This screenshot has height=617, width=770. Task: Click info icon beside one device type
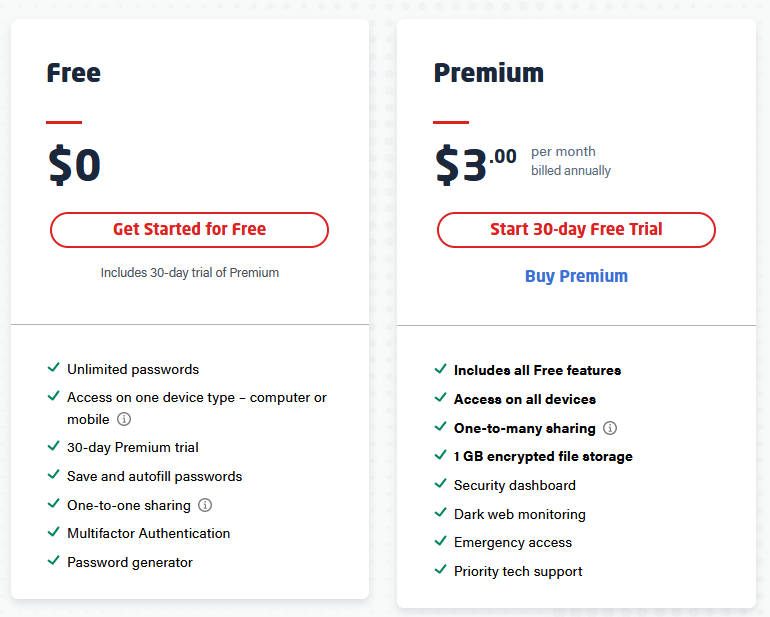click(124, 419)
